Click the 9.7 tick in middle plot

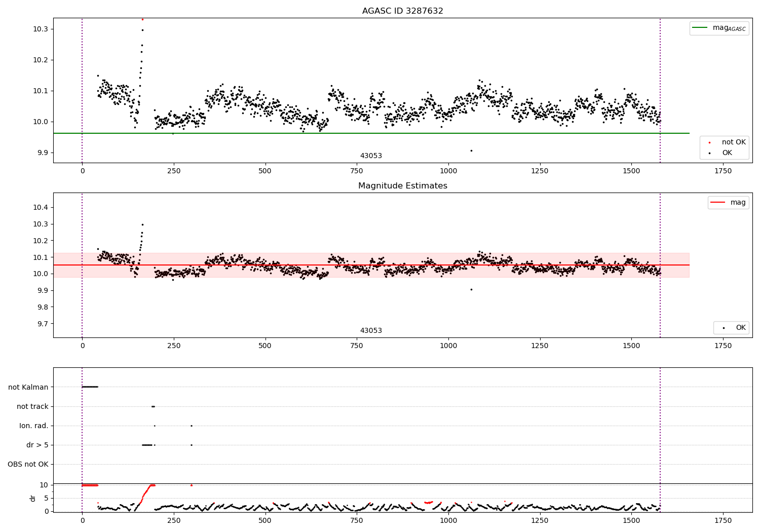[43, 324]
